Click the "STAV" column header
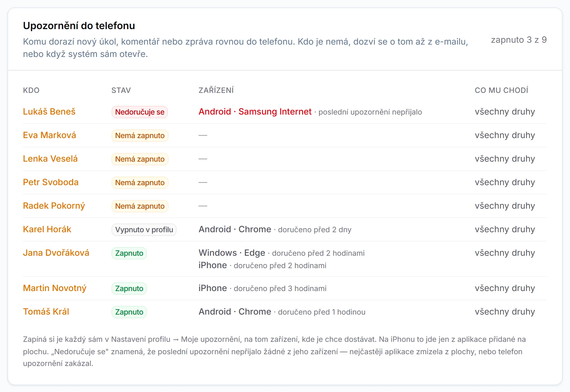 [x=121, y=90]
